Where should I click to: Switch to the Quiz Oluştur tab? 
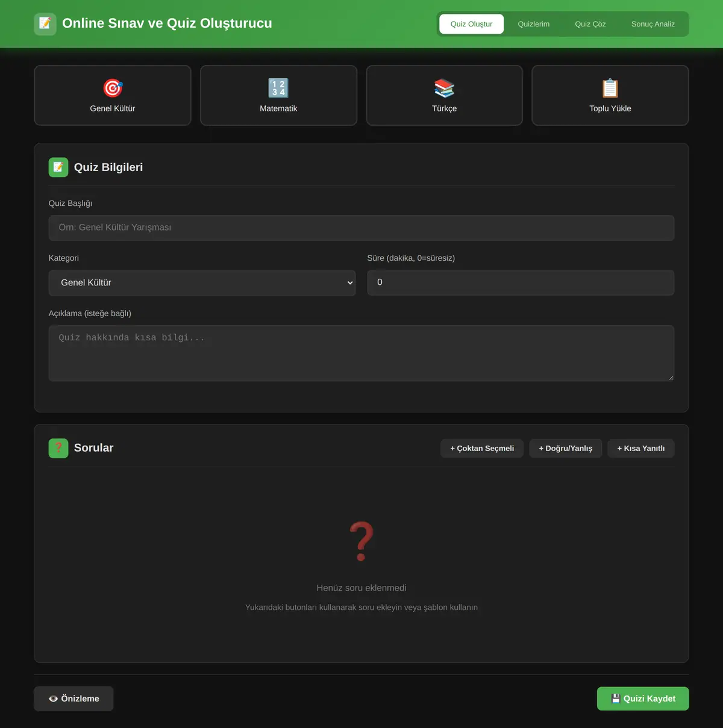click(x=471, y=24)
